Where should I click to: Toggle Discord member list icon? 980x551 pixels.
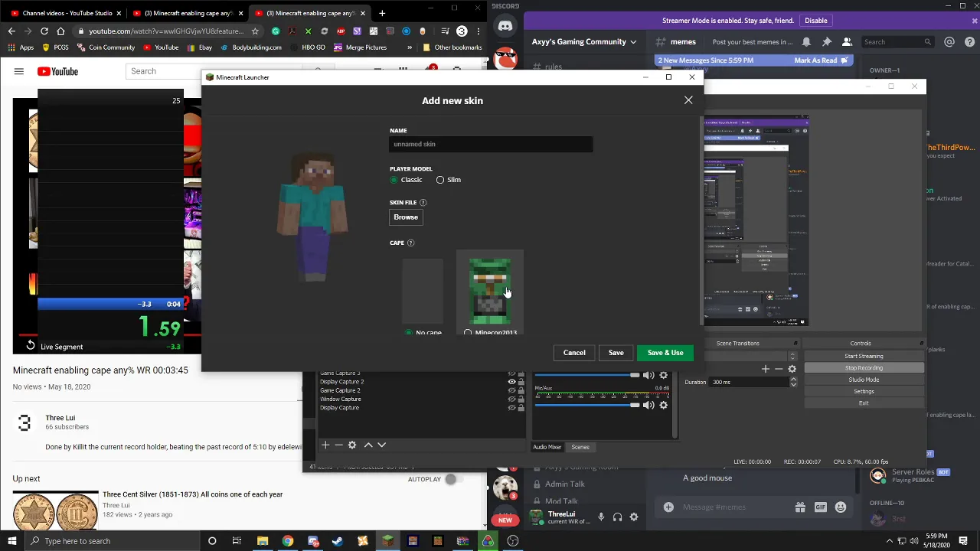(847, 42)
